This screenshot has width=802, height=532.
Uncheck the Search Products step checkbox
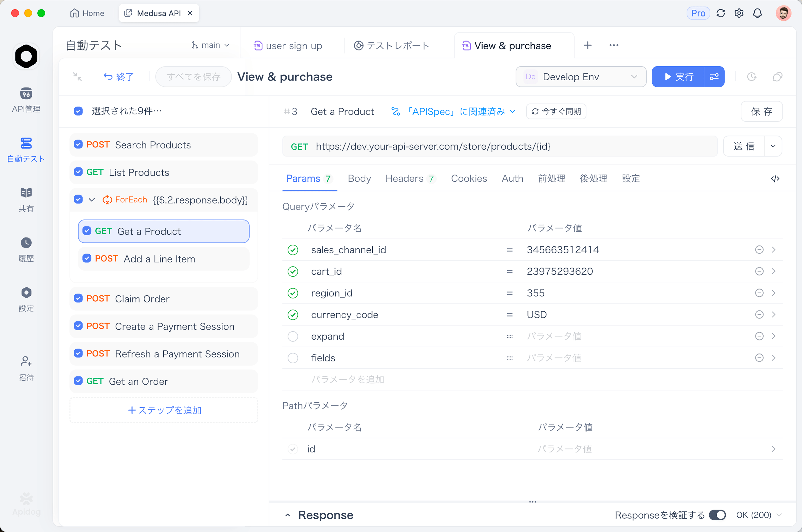point(78,145)
